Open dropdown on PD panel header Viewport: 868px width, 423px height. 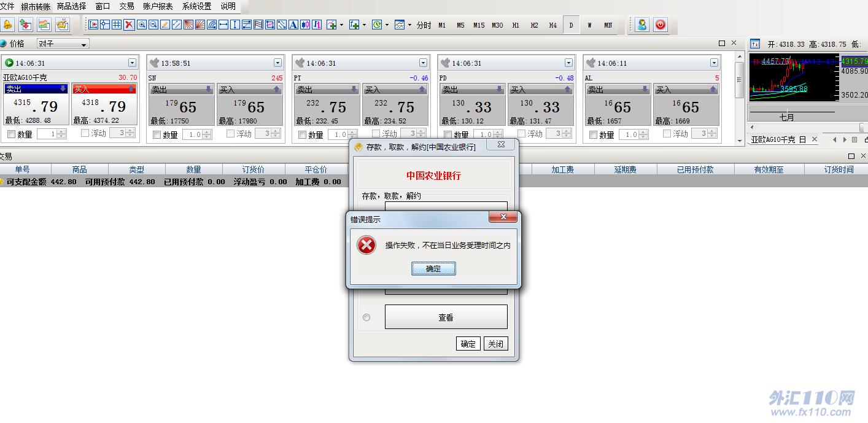coord(568,63)
